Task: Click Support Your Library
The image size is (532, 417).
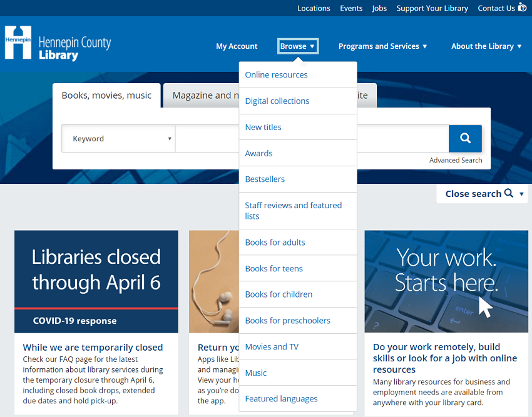Action: point(432,8)
